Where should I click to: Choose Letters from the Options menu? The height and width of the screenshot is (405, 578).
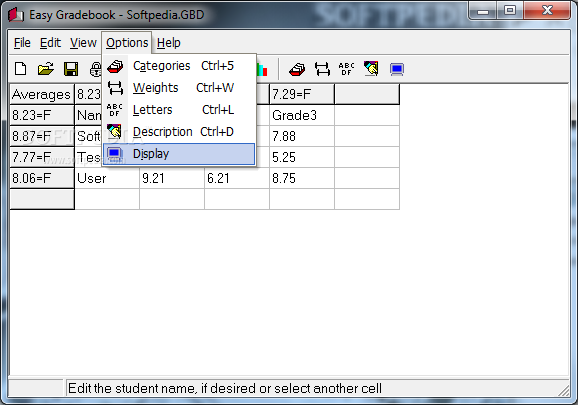179,110
